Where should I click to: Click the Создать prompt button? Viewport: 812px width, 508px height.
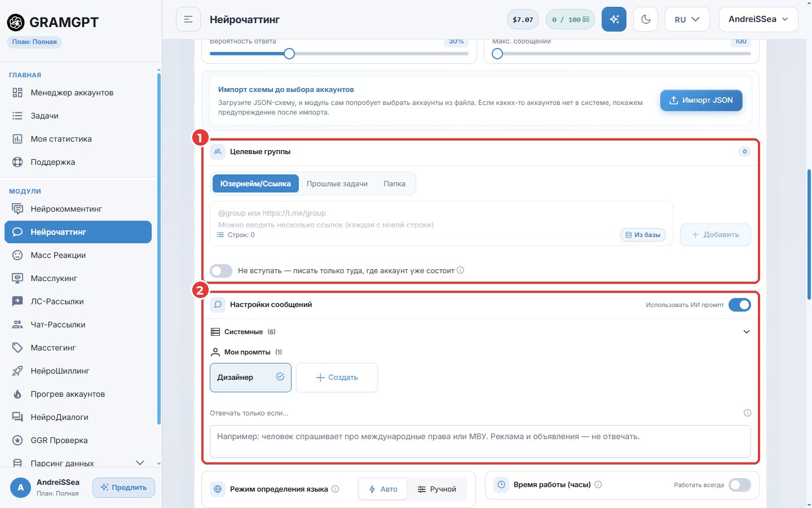tap(337, 378)
